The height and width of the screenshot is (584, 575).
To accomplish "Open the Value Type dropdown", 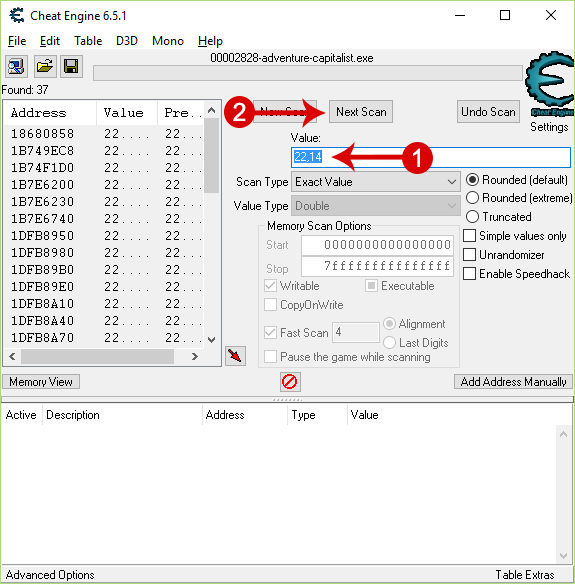I will tap(376, 206).
